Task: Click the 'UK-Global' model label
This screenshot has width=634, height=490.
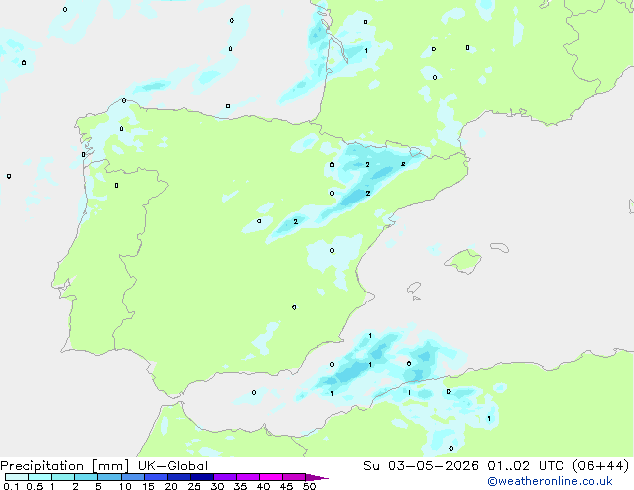Action: tap(173, 466)
